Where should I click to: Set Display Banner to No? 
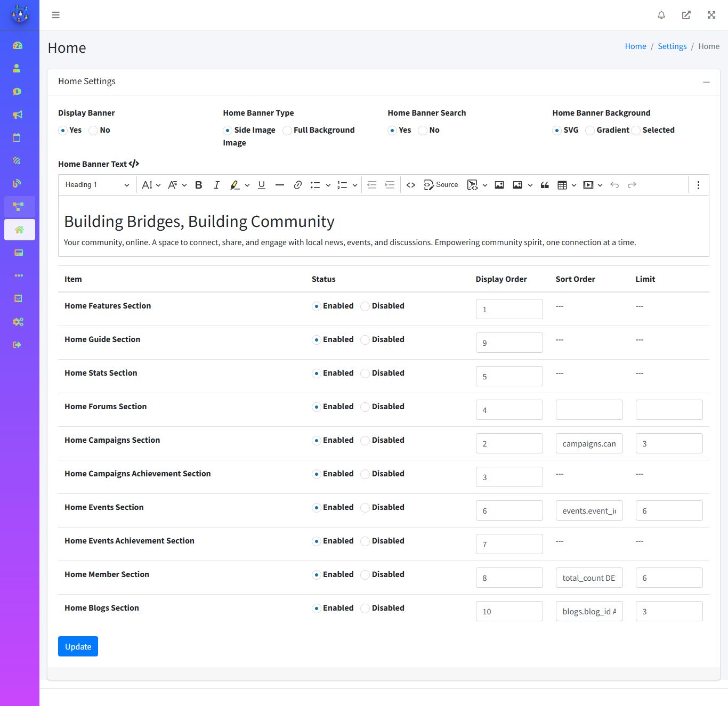click(94, 131)
